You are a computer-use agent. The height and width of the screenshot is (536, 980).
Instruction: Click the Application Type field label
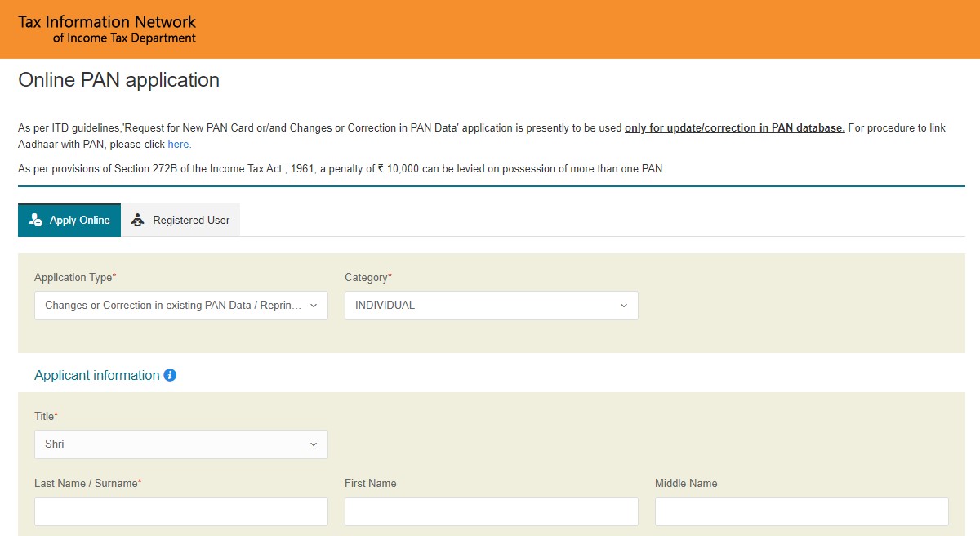pyautogui.click(x=75, y=278)
